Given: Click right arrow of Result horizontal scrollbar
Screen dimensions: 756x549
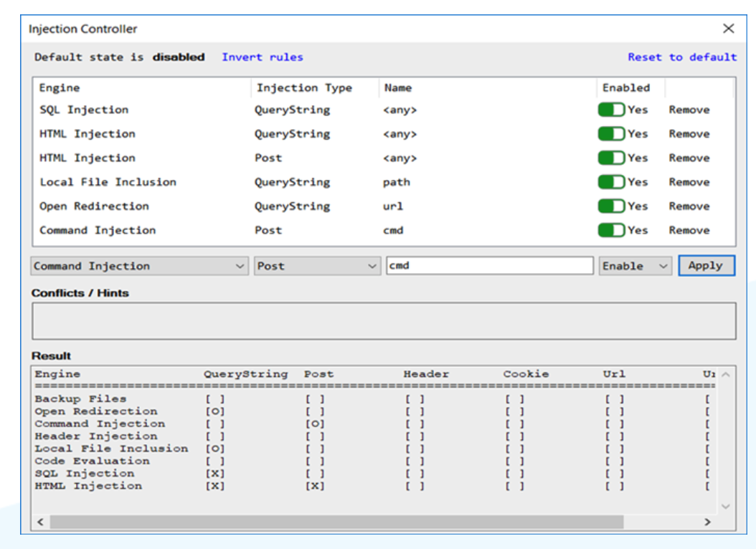Looking at the screenshot, I should [707, 522].
